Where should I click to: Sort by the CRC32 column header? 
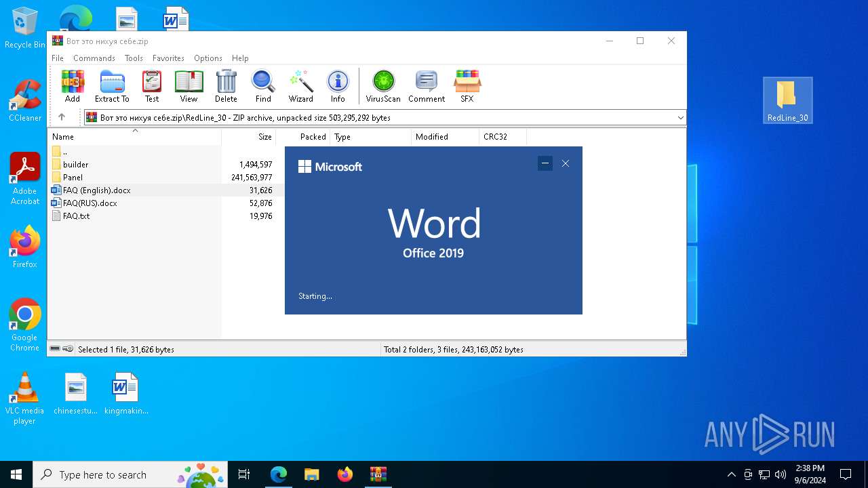pyautogui.click(x=503, y=137)
